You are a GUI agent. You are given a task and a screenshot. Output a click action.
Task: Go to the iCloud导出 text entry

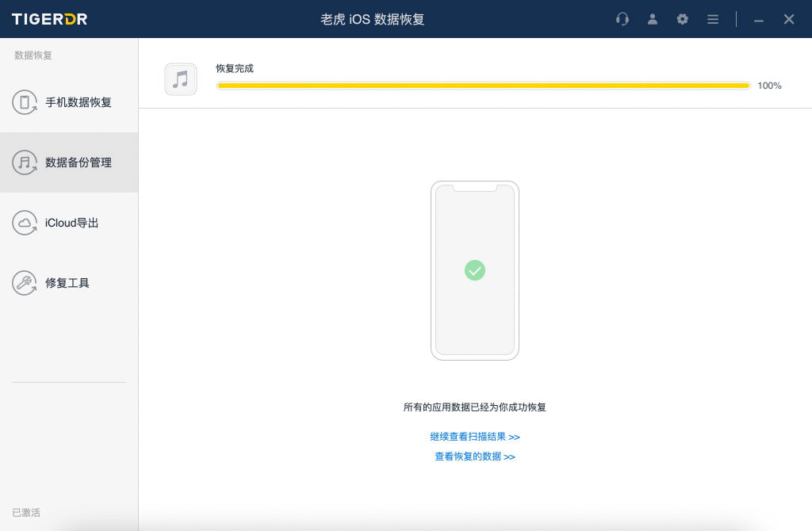(72, 223)
